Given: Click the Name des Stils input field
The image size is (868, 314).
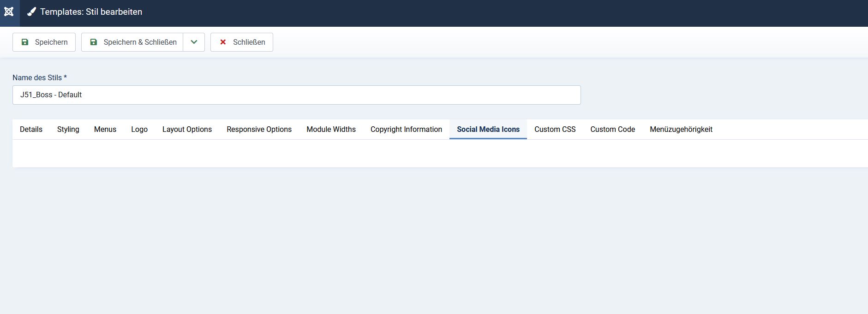Looking at the screenshot, I should tap(296, 95).
